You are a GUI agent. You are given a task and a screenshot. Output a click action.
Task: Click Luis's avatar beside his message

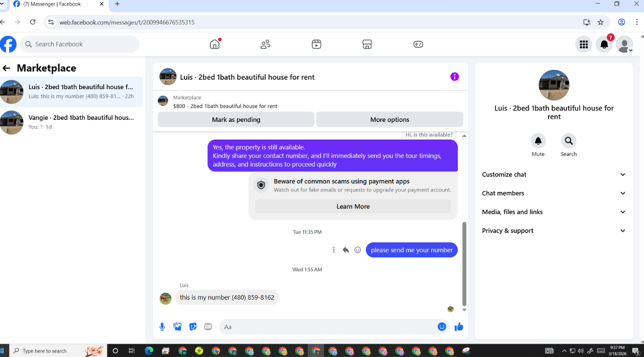pos(165,299)
